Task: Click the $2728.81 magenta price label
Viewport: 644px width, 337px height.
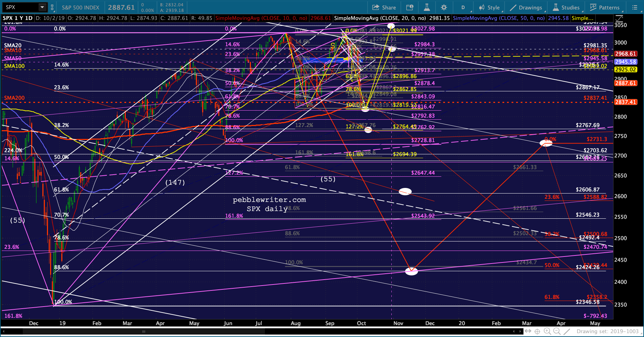Action: click(423, 140)
